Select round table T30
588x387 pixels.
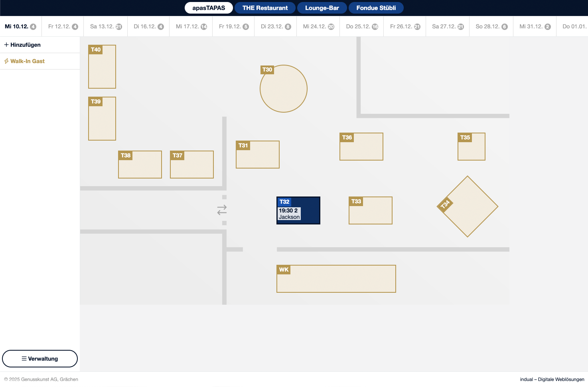click(x=284, y=89)
